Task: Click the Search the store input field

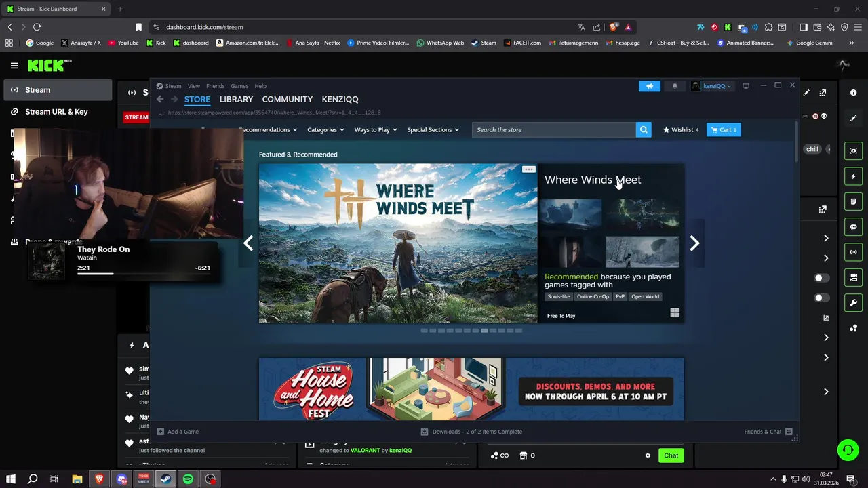Action: pyautogui.click(x=554, y=129)
